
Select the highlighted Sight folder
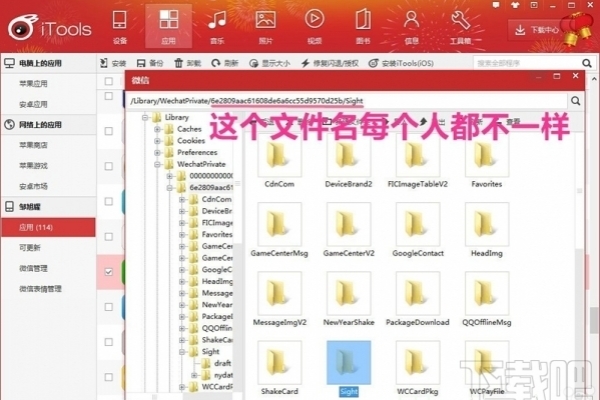pyautogui.click(x=349, y=362)
